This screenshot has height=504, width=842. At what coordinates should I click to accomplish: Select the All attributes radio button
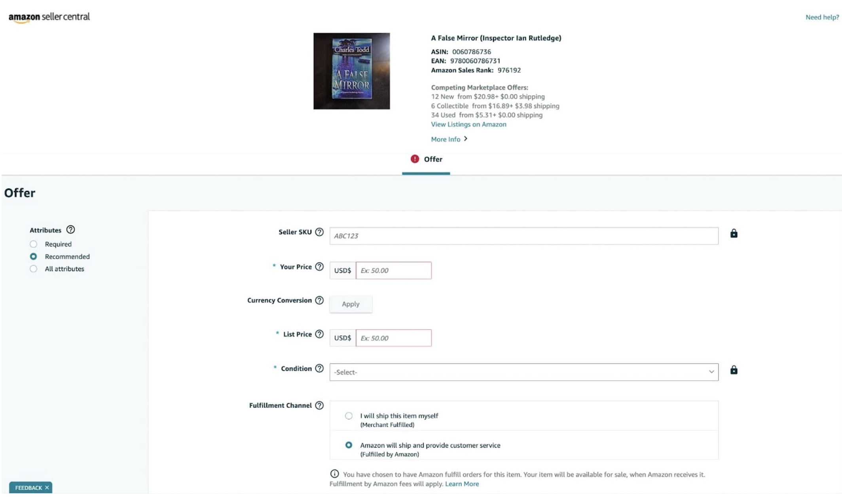pos(33,268)
